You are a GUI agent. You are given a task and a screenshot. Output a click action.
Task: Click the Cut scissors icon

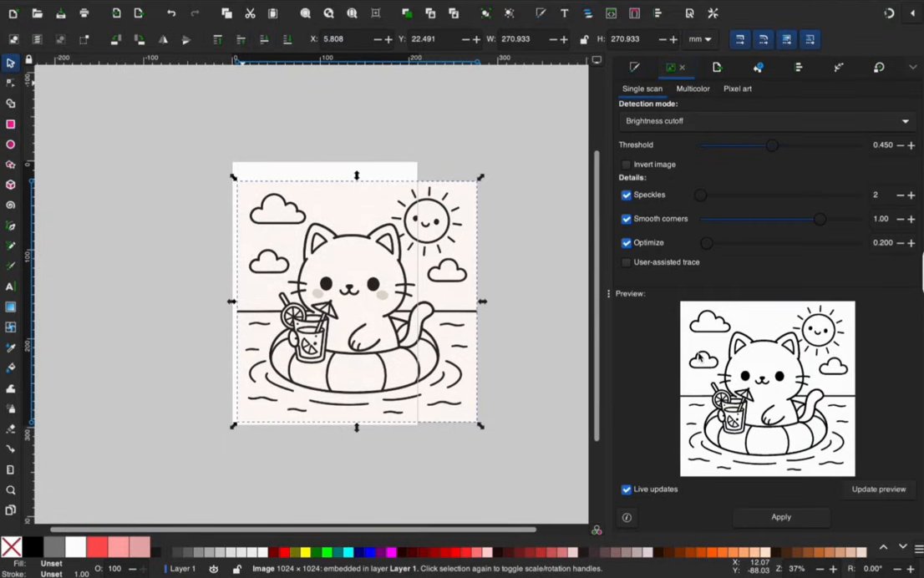click(x=250, y=13)
